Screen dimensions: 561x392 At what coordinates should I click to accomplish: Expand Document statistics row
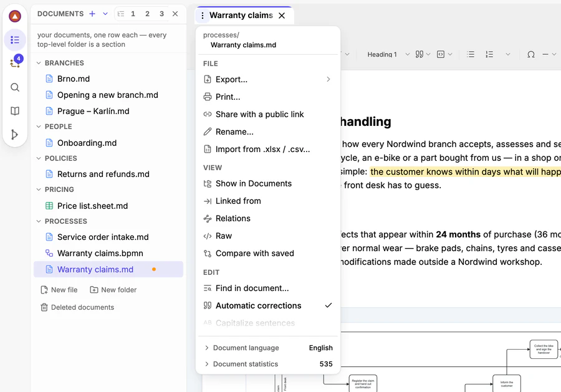tap(267, 364)
